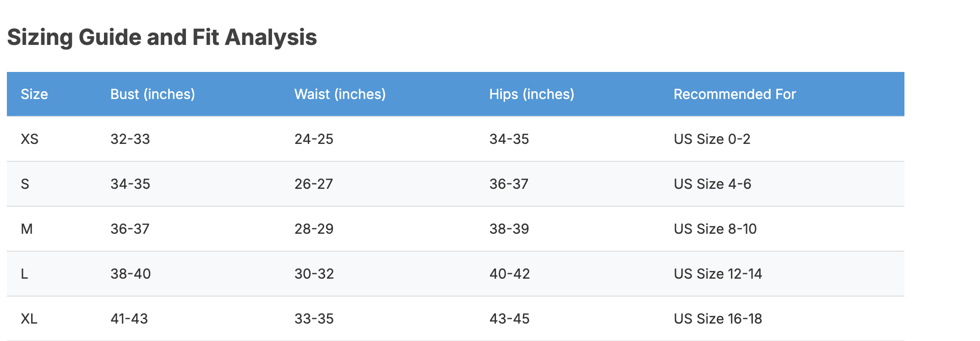Click the XS size cell
Screen dimensions: 980x341
click(30, 139)
